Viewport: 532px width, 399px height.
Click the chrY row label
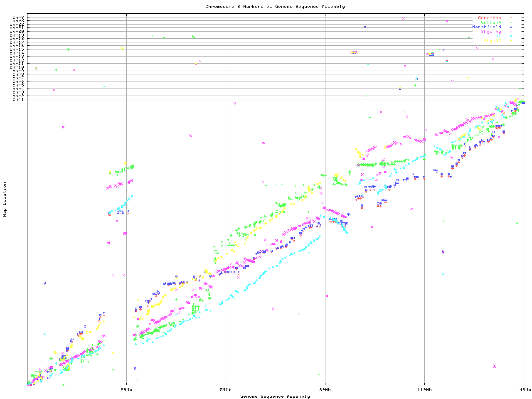(x=18, y=17)
